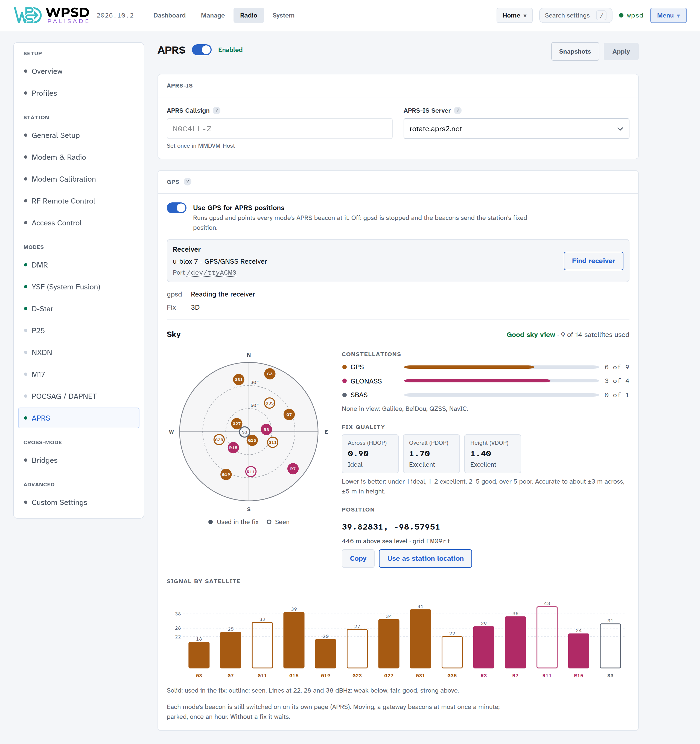Click the WPSD Palisade logo
Viewport: 700px width, 744px height.
(x=52, y=15)
